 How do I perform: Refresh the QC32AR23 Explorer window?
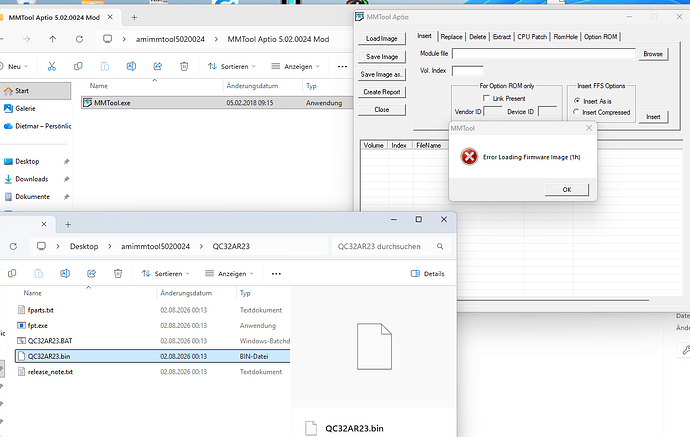(13, 246)
